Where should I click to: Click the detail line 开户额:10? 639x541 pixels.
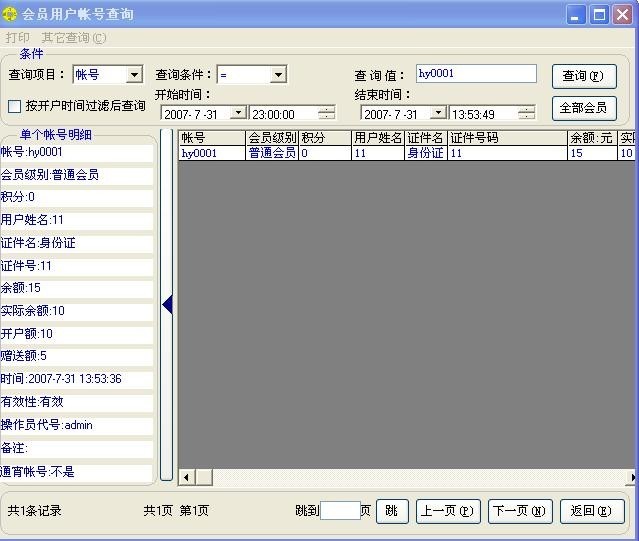[76, 334]
